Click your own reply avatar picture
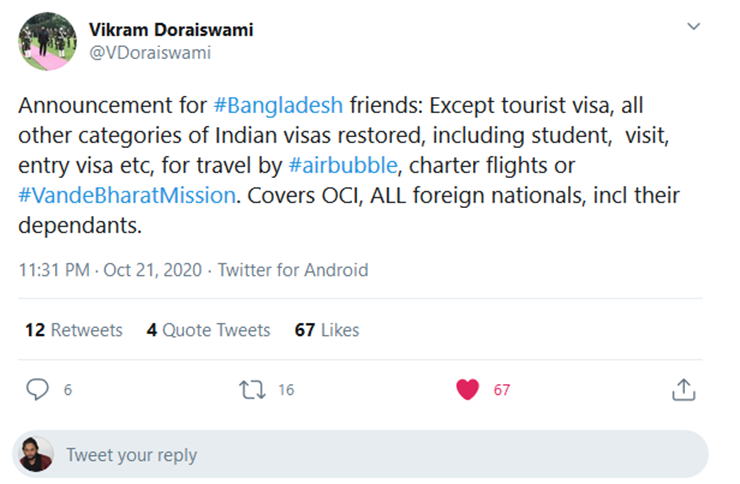The width and height of the screenshot is (740, 484). (x=35, y=455)
